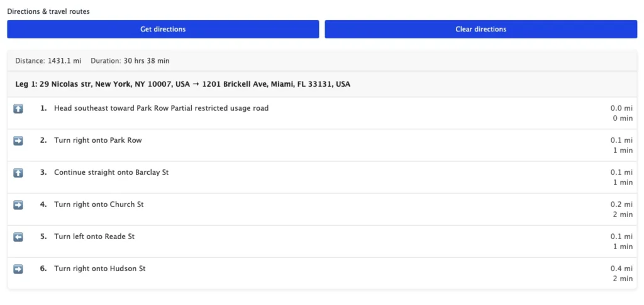Select the 'Turn right onto Hudson St' instruction
Viewport: 644px width, 305px height.
tap(100, 269)
